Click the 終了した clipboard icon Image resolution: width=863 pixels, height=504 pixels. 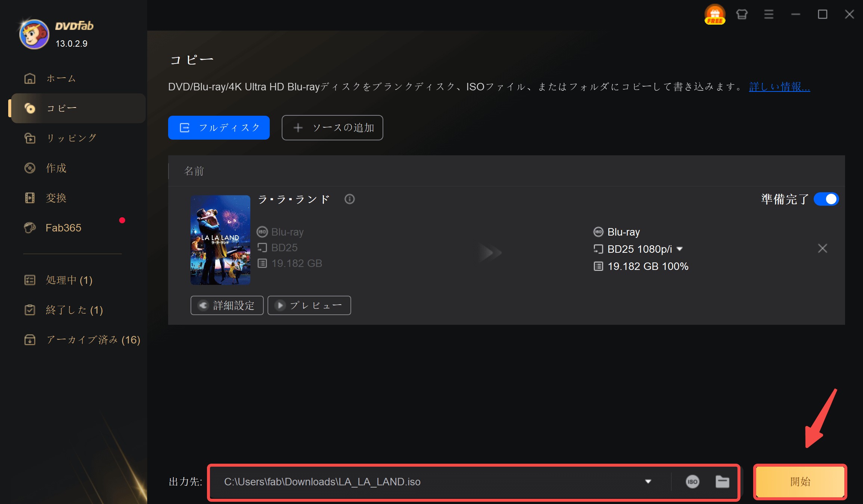click(x=30, y=310)
